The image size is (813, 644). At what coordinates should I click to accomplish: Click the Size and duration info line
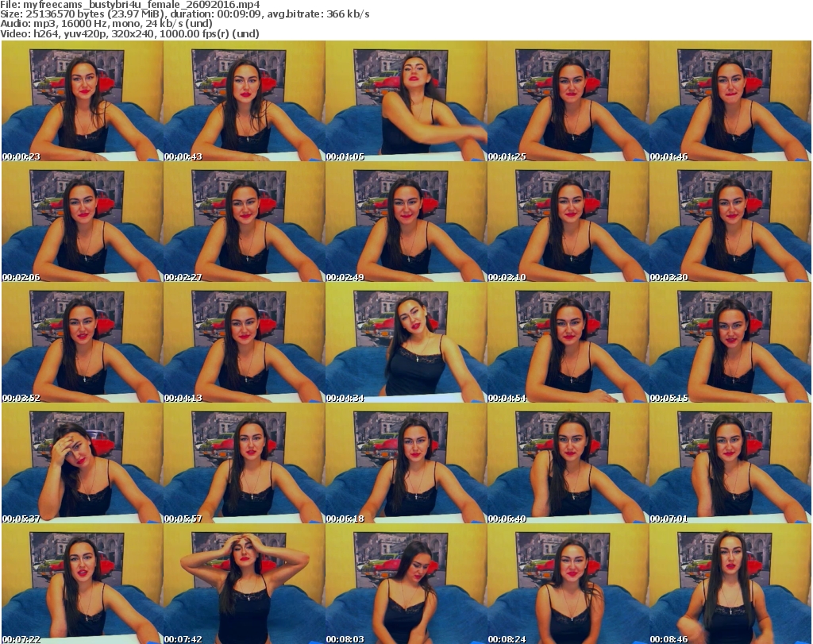[185, 14]
